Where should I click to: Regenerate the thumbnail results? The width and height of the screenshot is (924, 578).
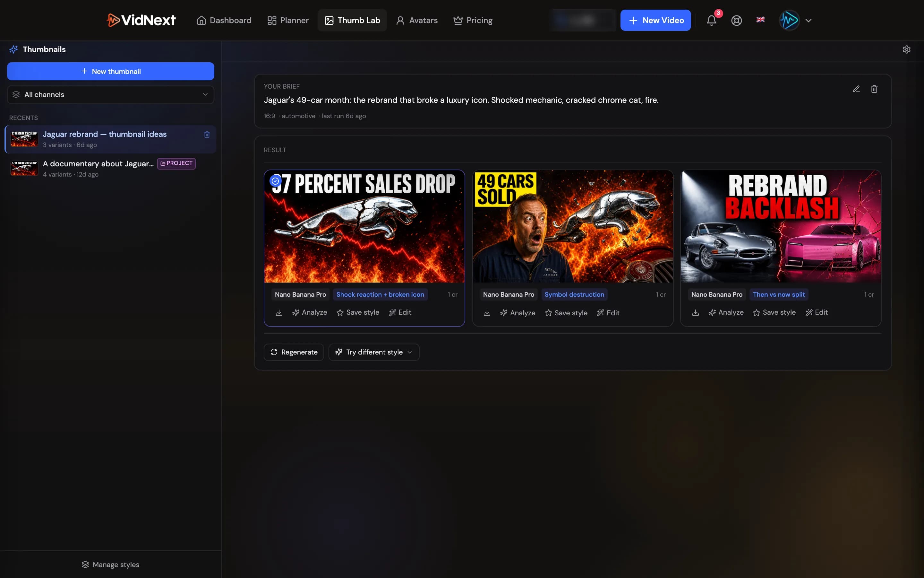point(294,352)
